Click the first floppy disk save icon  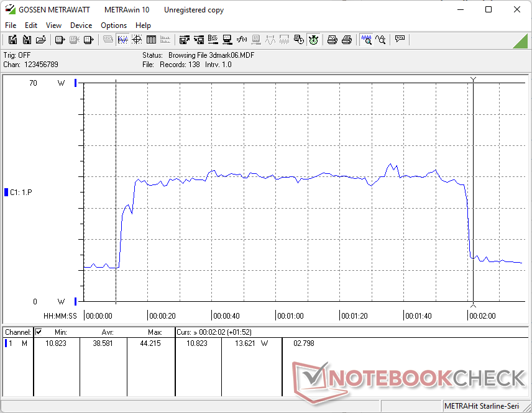pyautogui.click(x=12, y=40)
